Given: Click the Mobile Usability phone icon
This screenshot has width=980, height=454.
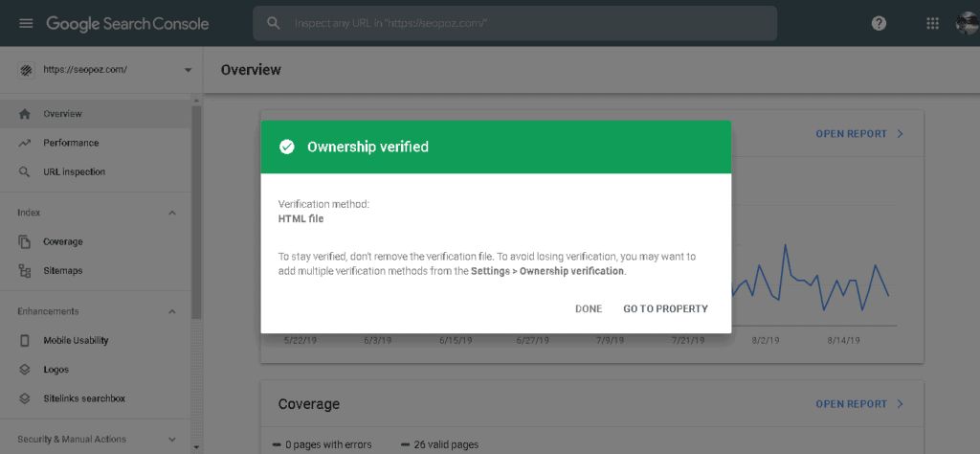Looking at the screenshot, I should tap(24, 341).
